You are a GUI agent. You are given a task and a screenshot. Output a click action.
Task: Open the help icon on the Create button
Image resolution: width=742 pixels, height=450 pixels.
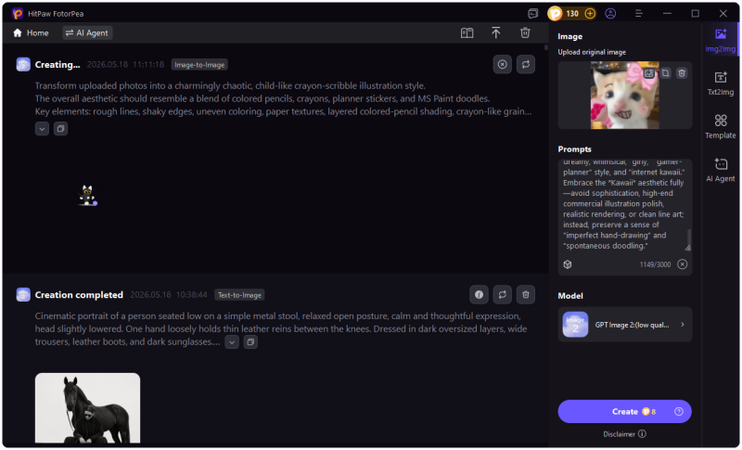679,412
